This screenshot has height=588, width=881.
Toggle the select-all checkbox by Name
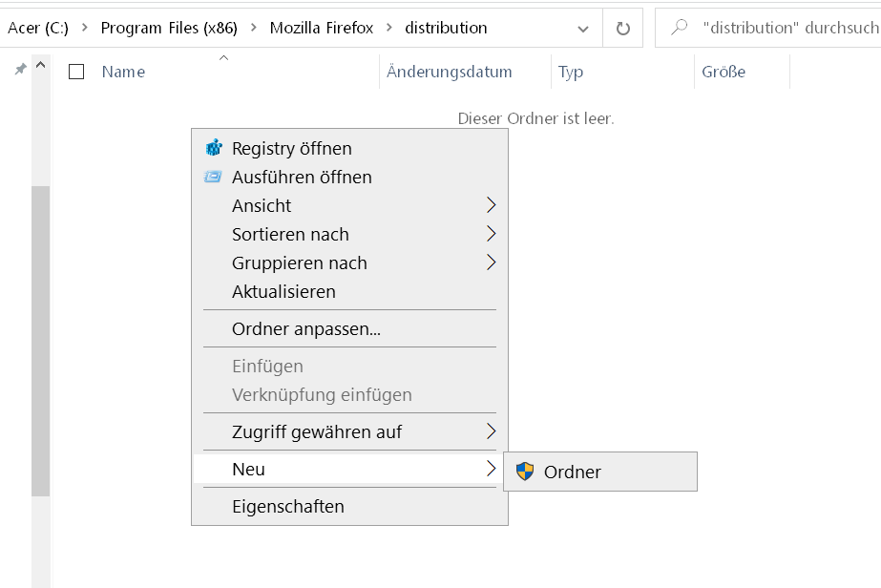pos(77,72)
